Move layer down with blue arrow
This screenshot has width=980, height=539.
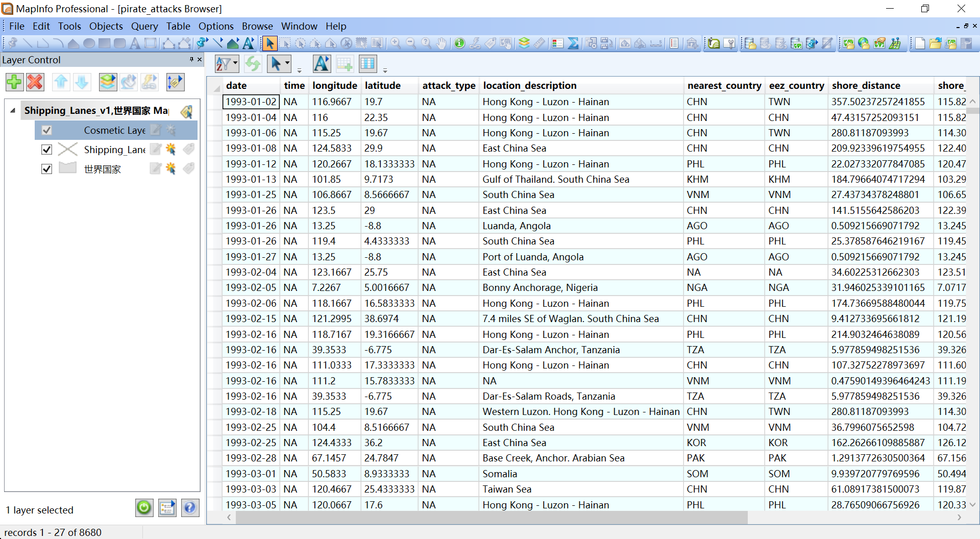(x=82, y=82)
